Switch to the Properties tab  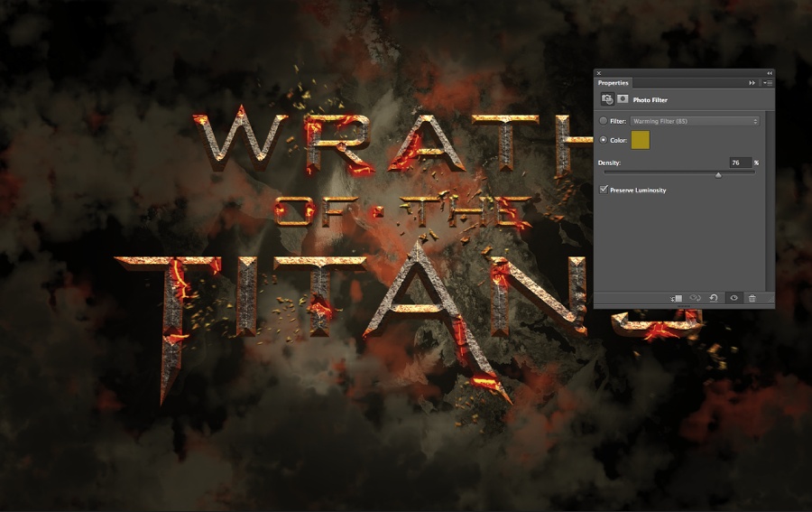(613, 83)
